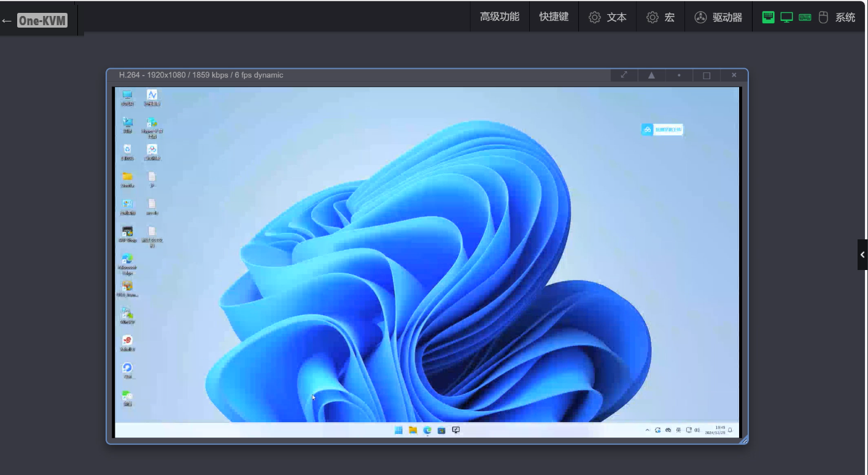Image resolution: width=868 pixels, height=475 pixels.
Task: Open the 高级功能 menu
Action: [x=500, y=17]
